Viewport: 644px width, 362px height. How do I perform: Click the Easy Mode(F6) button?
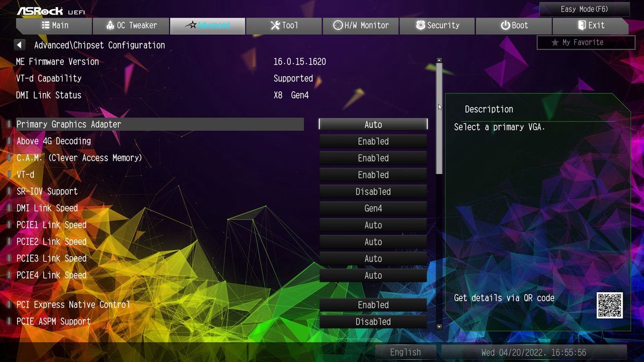[584, 9]
